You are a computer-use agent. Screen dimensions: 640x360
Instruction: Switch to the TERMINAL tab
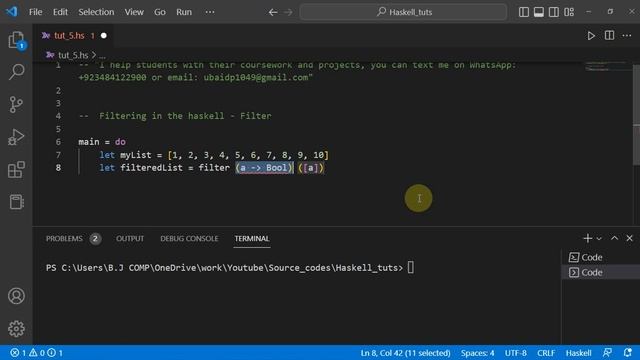tap(251, 238)
